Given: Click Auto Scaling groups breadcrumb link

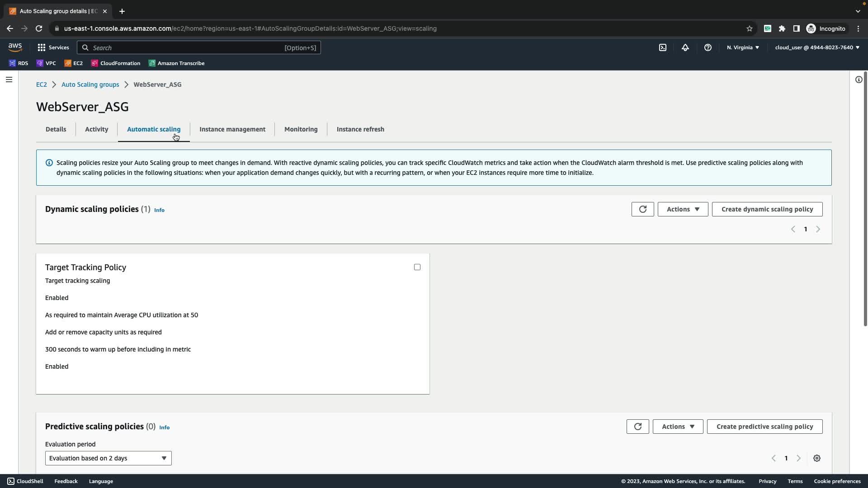Looking at the screenshot, I should [90, 84].
